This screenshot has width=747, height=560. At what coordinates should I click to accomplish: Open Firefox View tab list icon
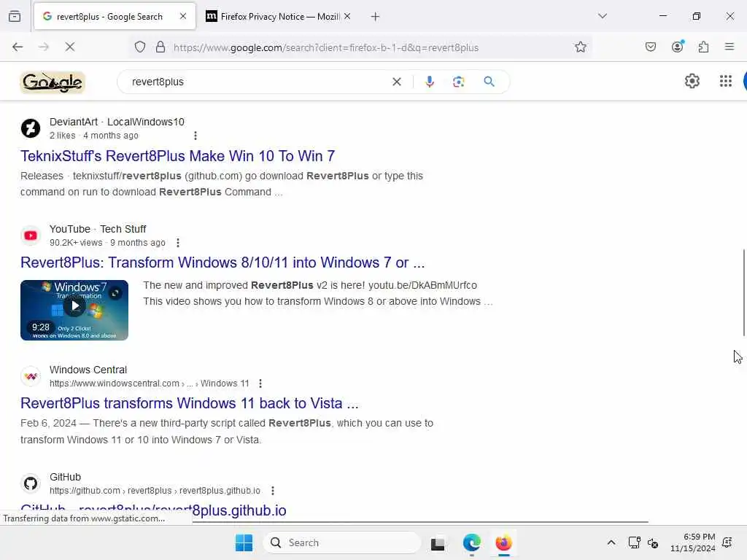[x=15, y=17]
